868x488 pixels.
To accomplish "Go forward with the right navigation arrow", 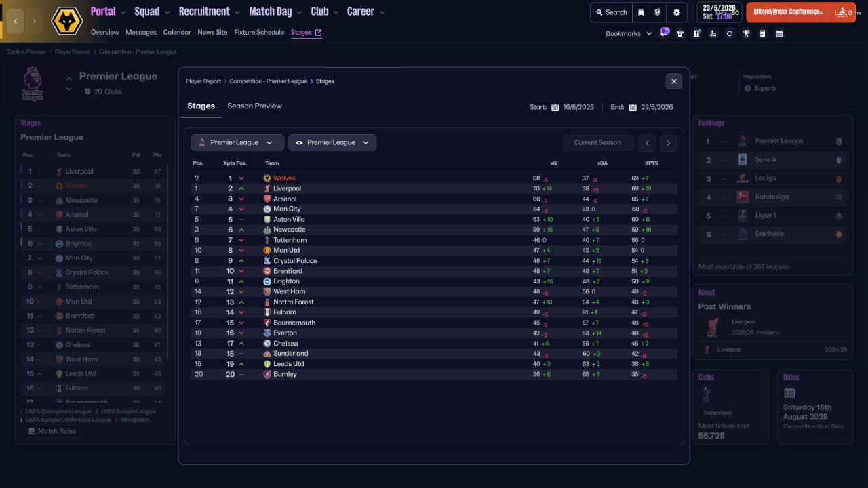I will [34, 21].
